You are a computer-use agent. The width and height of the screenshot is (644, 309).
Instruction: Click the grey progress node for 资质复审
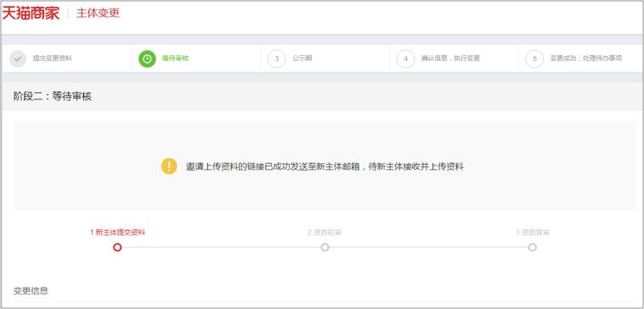coord(533,247)
